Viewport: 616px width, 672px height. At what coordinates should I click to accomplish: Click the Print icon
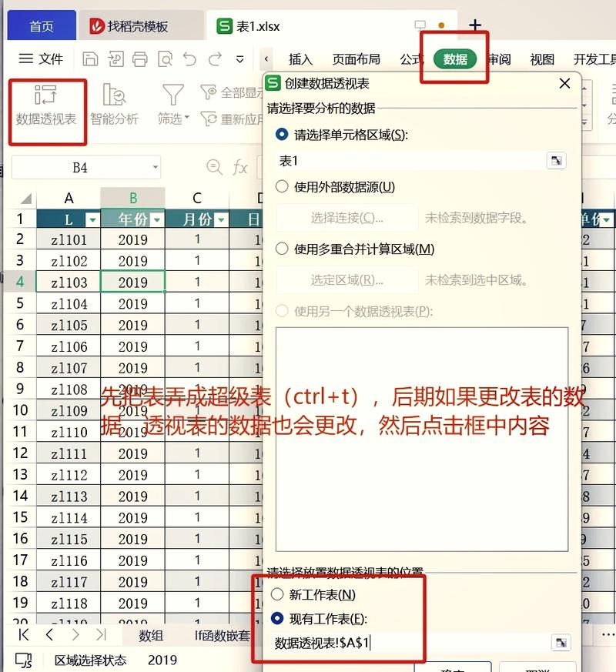(x=139, y=59)
